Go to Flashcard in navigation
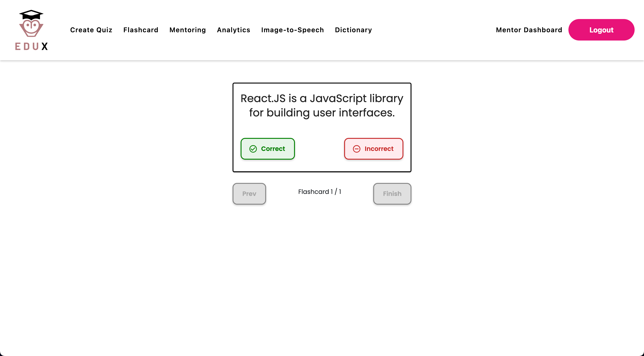644x356 pixels. tap(141, 30)
